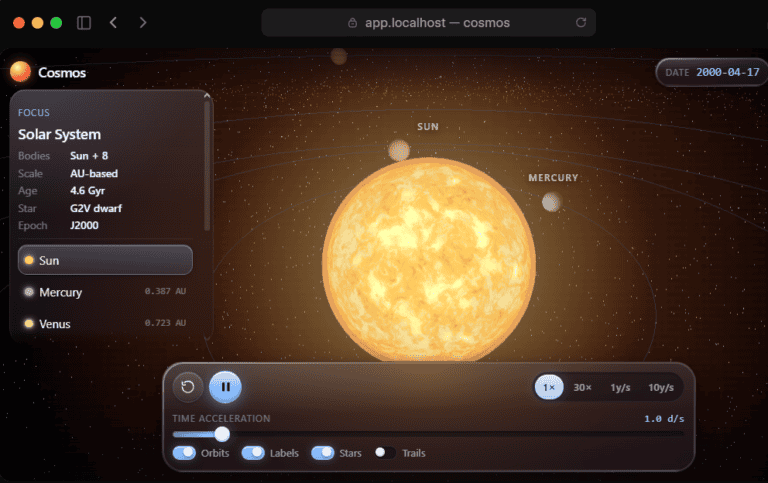This screenshot has height=483, width=768.
Task: Choose the 10y/s speed preset
Action: tap(661, 387)
